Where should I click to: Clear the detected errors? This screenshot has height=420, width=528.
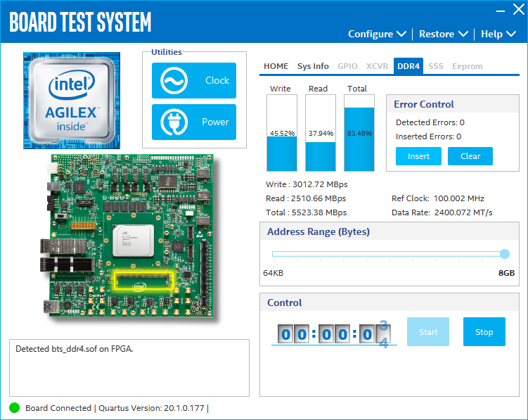click(470, 156)
